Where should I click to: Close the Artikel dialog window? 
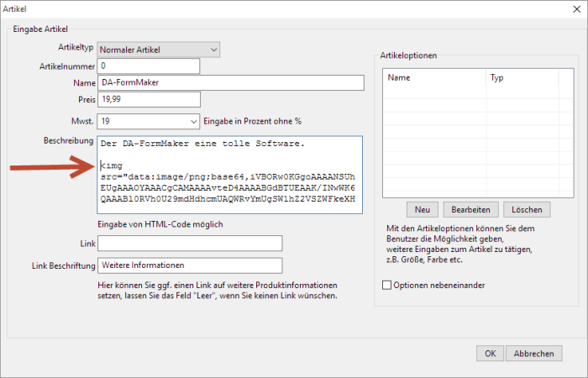tap(572, 8)
